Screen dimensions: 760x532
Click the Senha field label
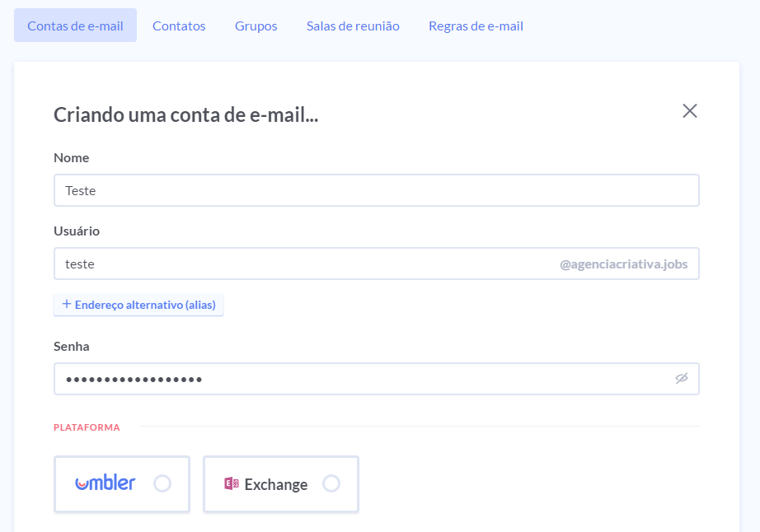[72, 346]
